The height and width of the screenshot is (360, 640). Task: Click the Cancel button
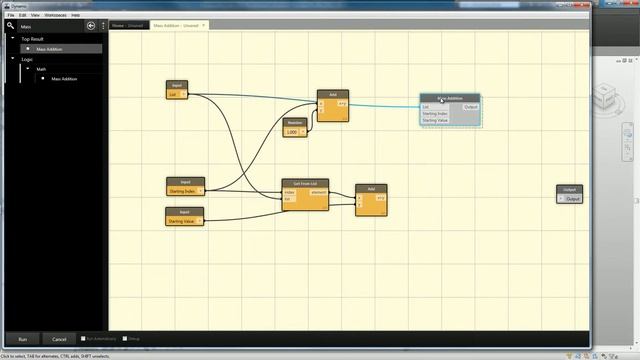click(x=59, y=339)
